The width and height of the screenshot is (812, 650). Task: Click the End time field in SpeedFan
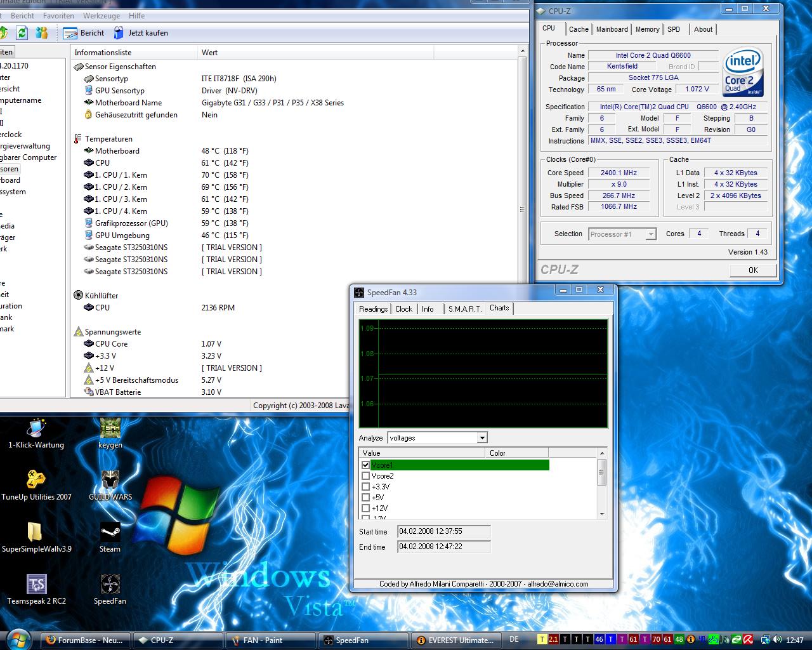pyautogui.click(x=444, y=547)
